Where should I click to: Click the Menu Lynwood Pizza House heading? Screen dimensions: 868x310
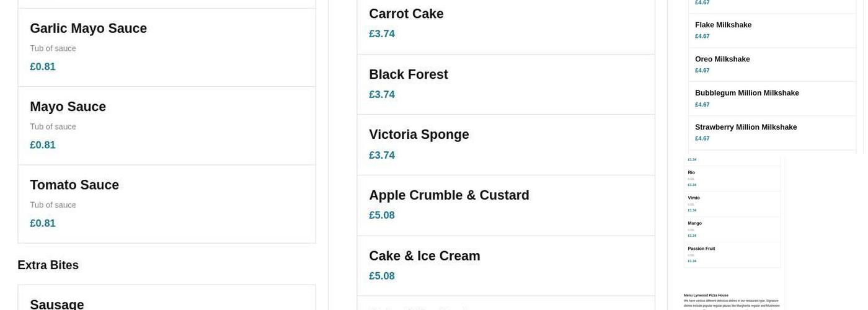[706, 295]
